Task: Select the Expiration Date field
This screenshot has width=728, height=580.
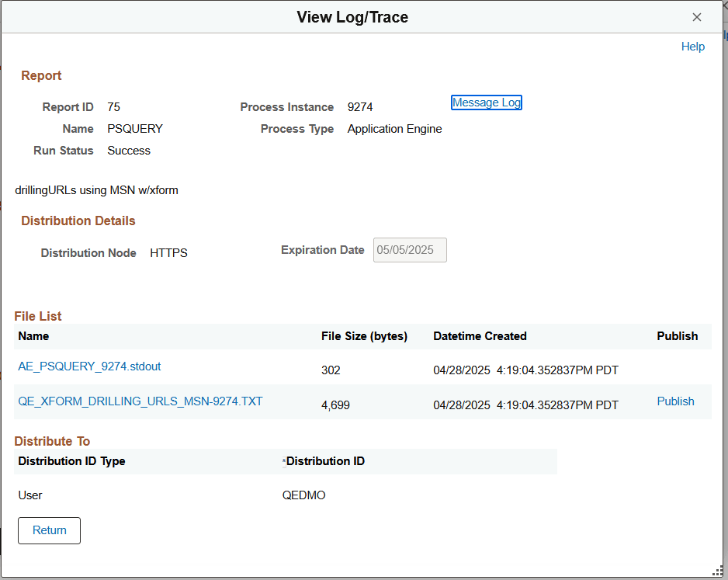Action: pyautogui.click(x=409, y=250)
